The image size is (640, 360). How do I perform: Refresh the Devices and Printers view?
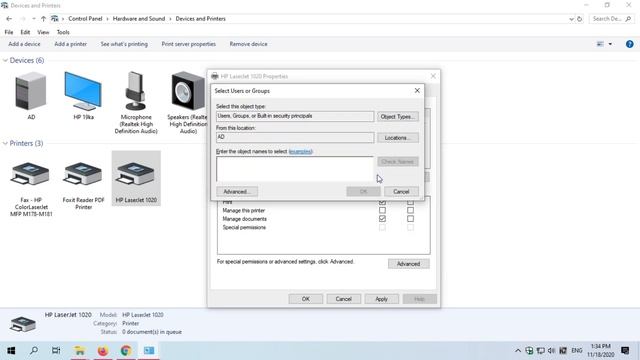[580, 19]
